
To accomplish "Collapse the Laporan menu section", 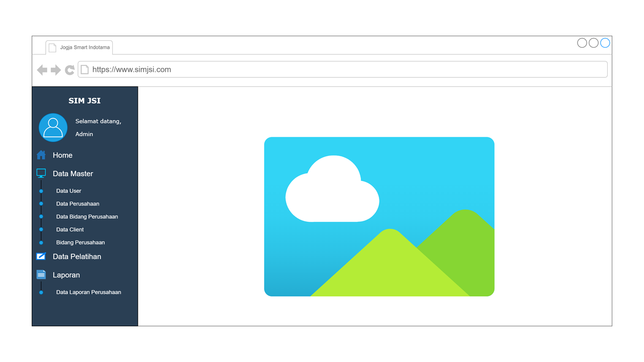I will tap(66, 276).
